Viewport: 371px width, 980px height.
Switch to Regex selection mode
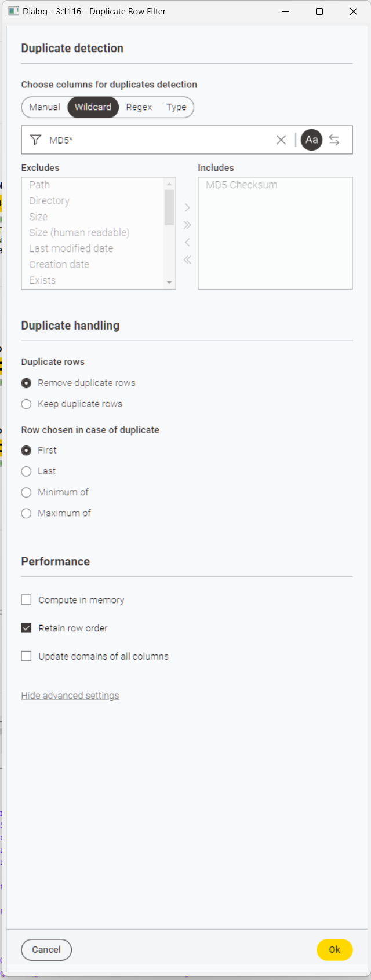(139, 107)
